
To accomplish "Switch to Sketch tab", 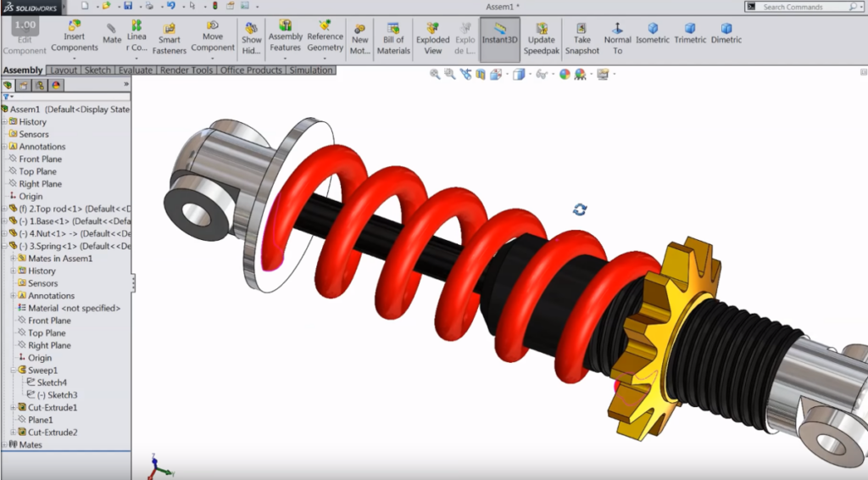I will tap(98, 70).
